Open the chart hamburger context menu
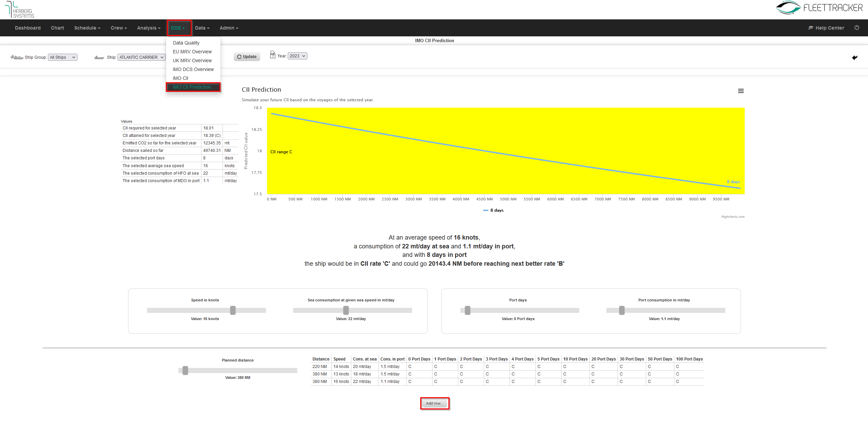This screenshot has width=868, height=422. [741, 91]
